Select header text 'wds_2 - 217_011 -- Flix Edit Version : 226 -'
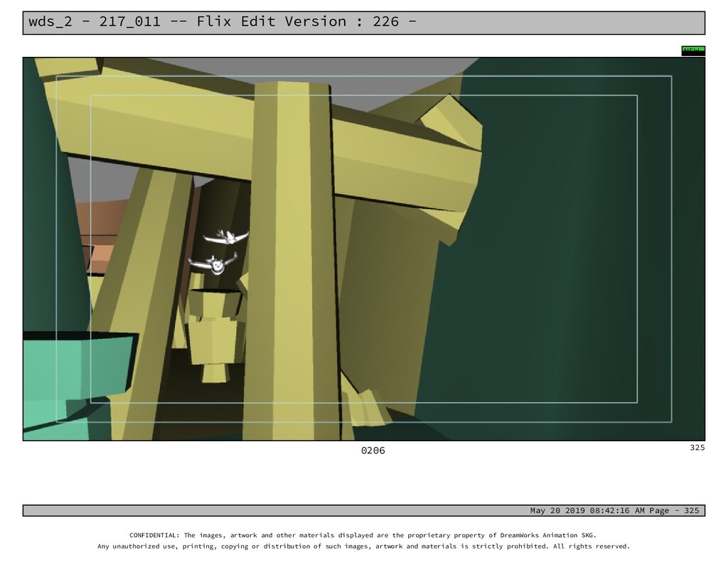The image size is (728, 562). tap(223, 22)
